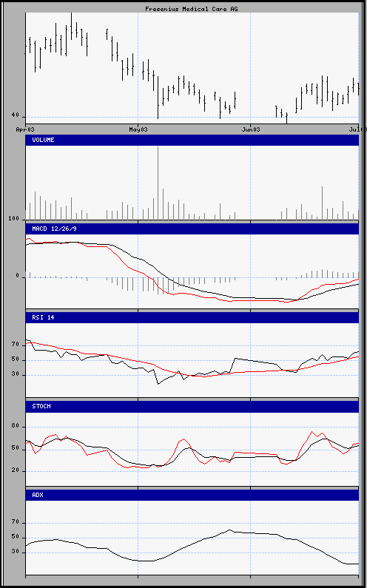Click the STOCH panel header
The height and width of the screenshot is (588, 367).
[x=192, y=407]
